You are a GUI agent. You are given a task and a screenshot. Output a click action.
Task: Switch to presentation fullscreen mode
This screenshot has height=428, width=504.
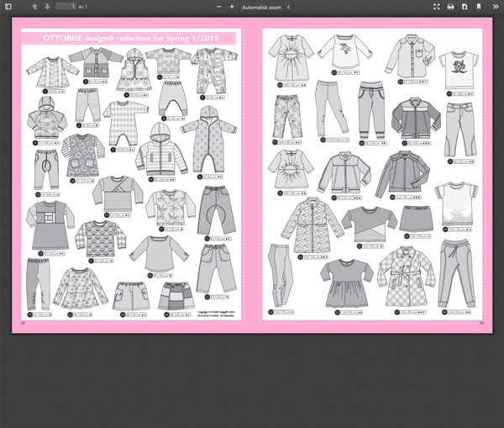point(436,7)
